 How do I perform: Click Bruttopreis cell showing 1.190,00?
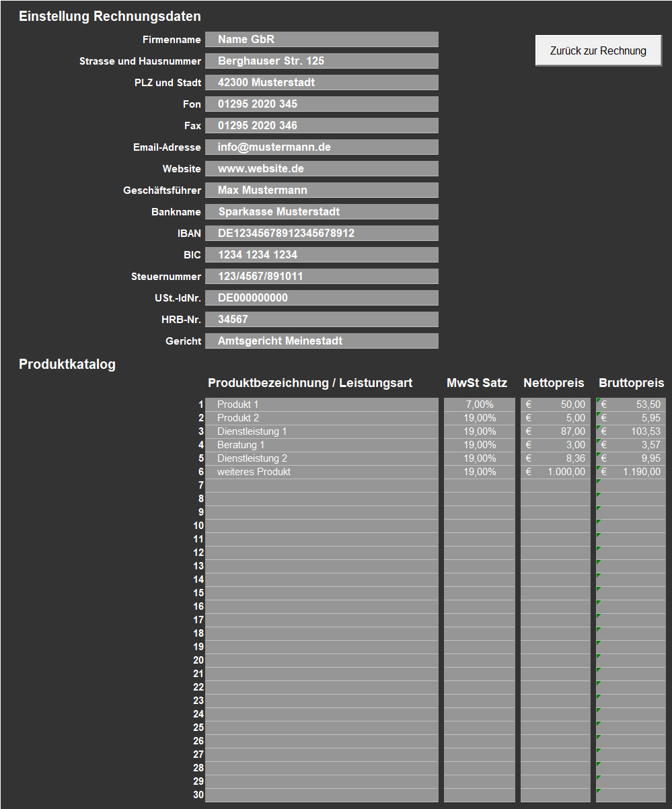pyautogui.click(x=631, y=472)
